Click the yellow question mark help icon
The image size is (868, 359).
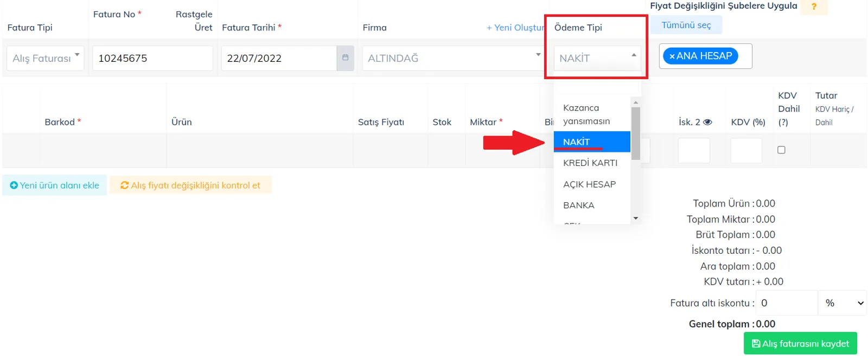814,7
